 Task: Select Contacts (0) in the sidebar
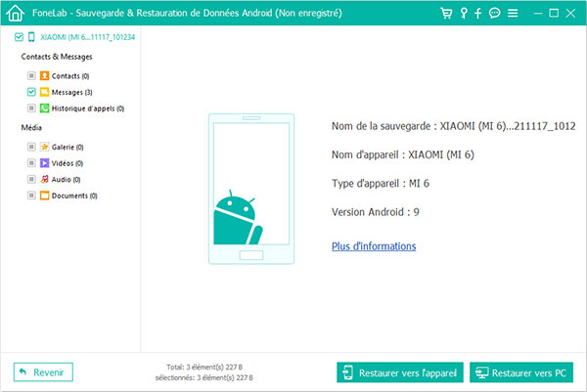tap(70, 76)
